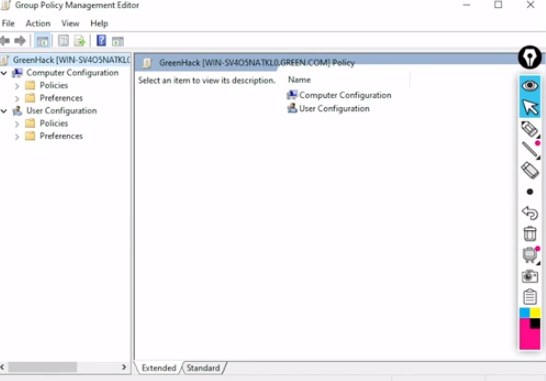The width and height of the screenshot is (546, 381).
Task: Go back using the Back arrow toolbar button
Action: (5, 41)
